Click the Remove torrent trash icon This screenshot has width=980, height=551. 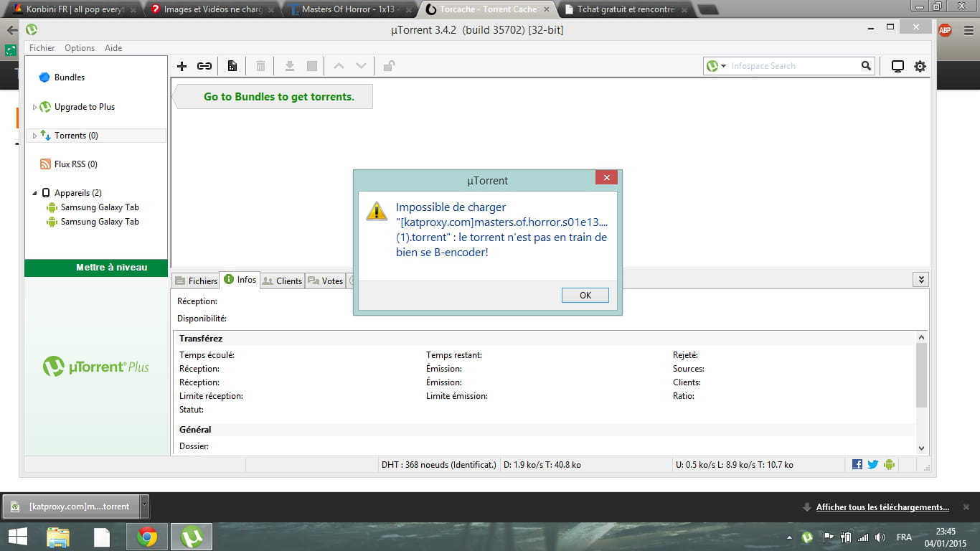click(x=260, y=66)
